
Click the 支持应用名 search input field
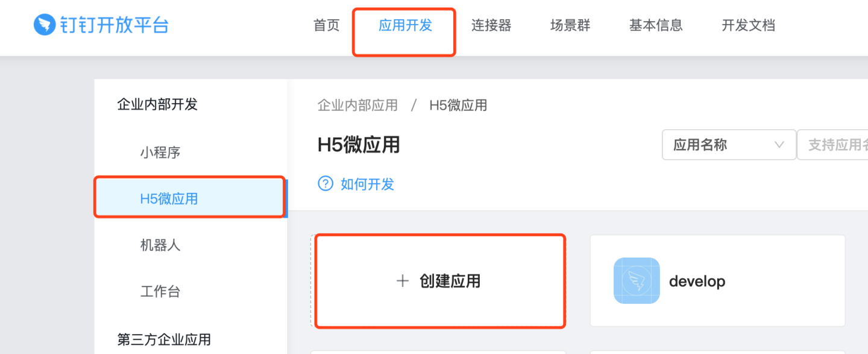835,145
